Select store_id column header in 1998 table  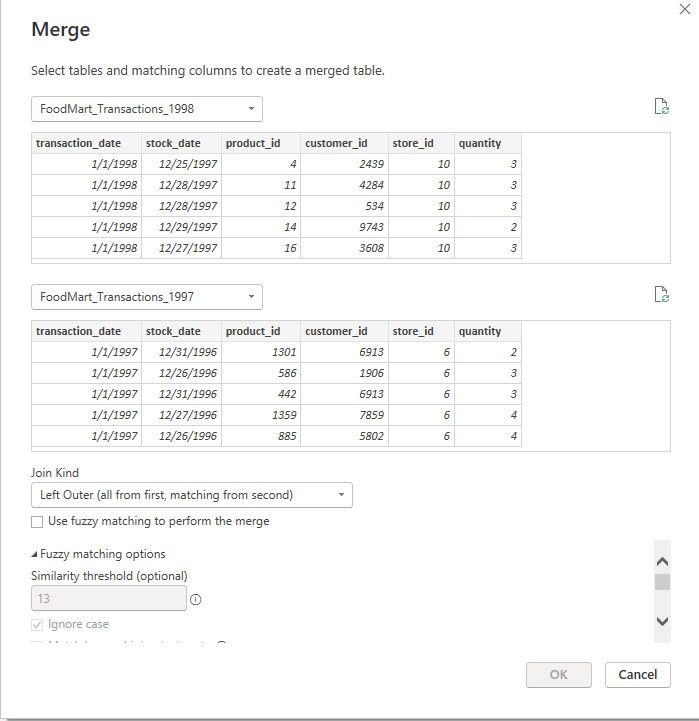click(x=421, y=143)
